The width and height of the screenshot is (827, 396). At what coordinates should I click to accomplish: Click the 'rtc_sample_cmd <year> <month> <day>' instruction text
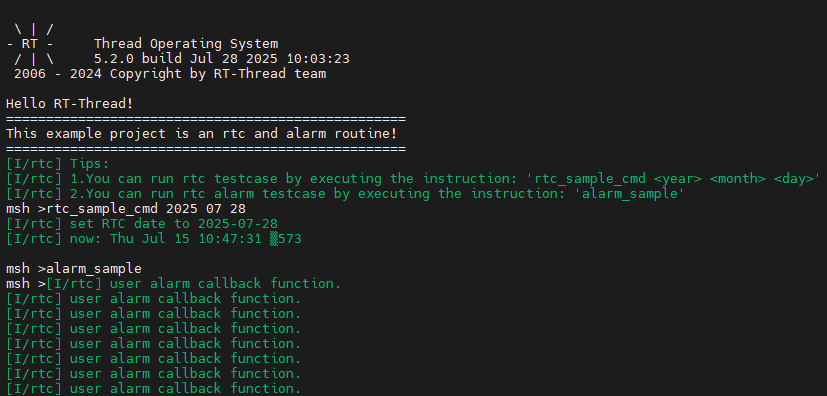[677, 179]
